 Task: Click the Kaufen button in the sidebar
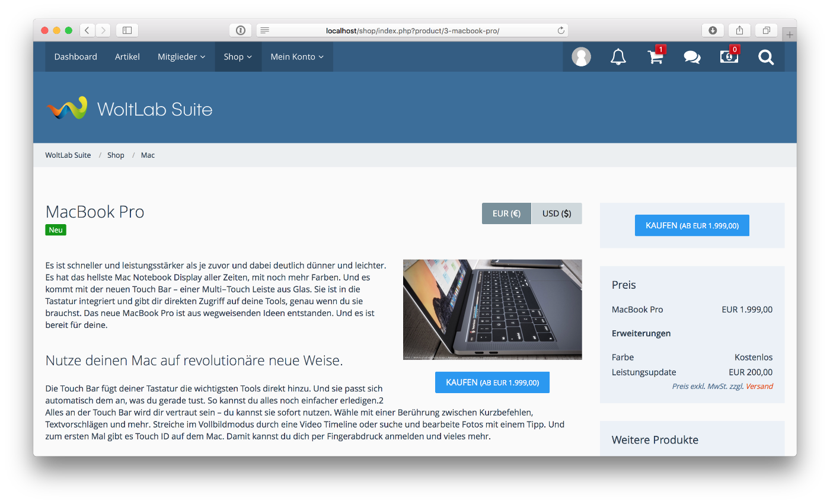coord(692,225)
